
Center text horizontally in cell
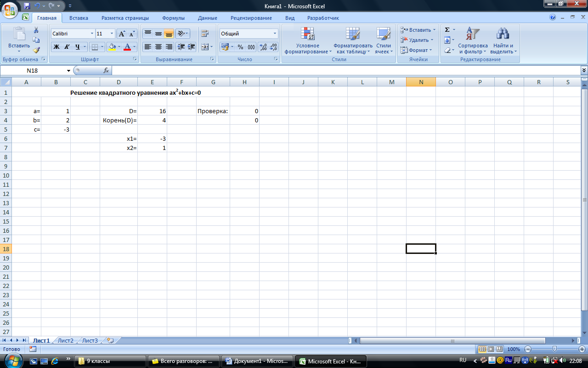coord(158,46)
